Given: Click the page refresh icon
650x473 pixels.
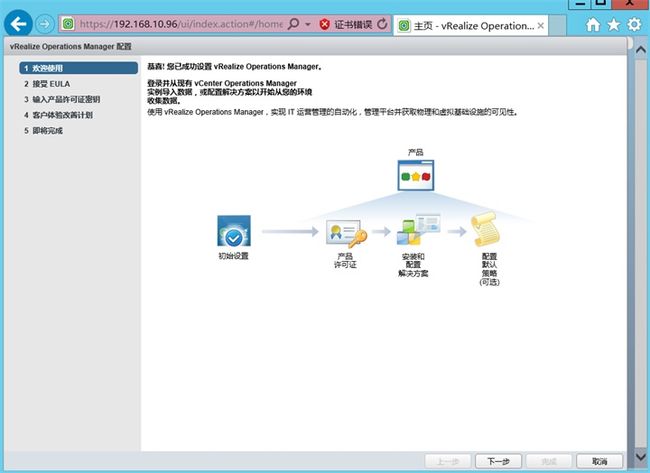Looking at the screenshot, I should 382,24.
